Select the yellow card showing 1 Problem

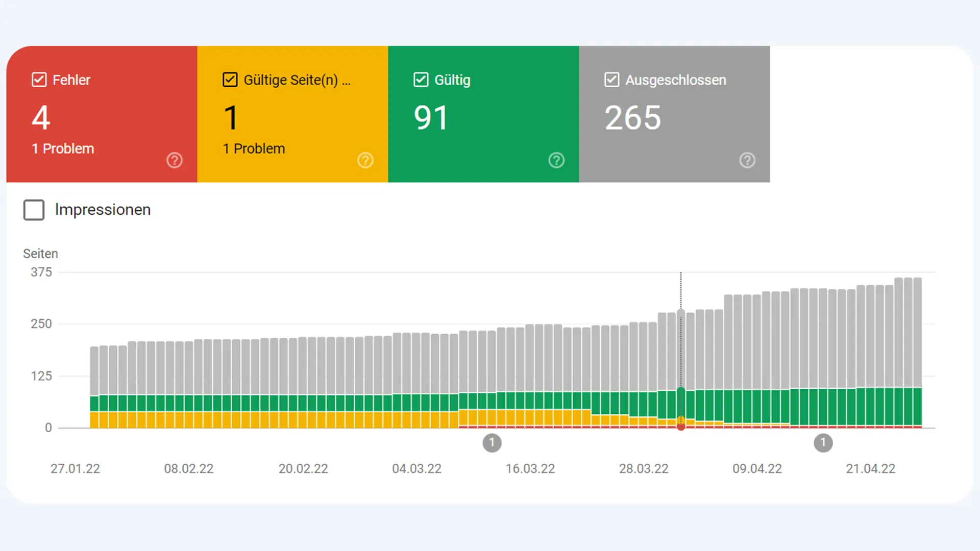pyautogui.click(x=293, y=114)
